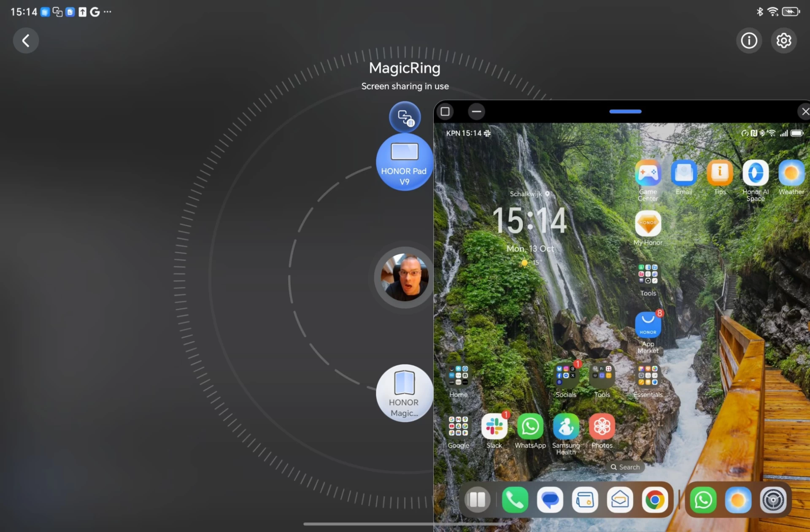The image size is (810, 532).
Task: Open the Wallet app in dock
Action: 585,500
